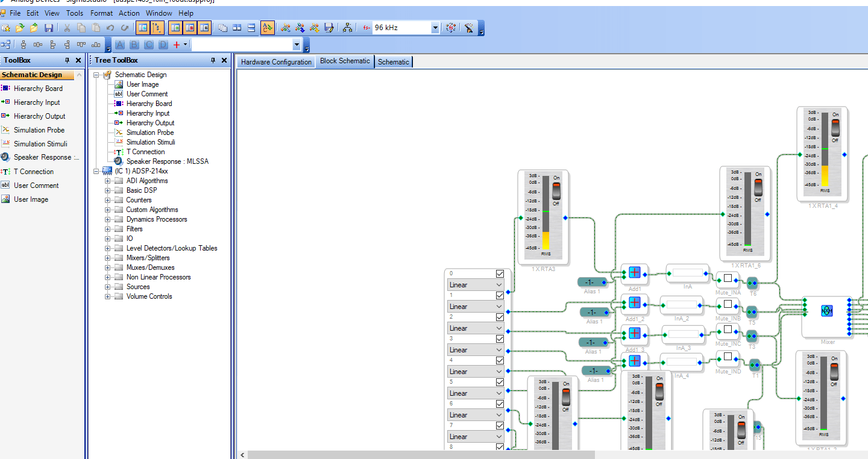This screenshot has width=868, height=459.
Task: Toggle the Mute_INB checkbox
Action: 728,304
